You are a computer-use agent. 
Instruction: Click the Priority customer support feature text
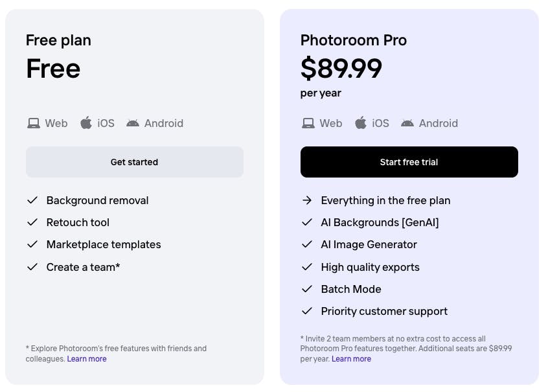pos(384,311)
